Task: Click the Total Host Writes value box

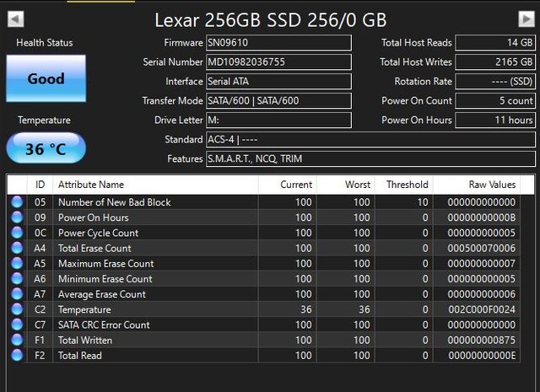Action: 495,62
